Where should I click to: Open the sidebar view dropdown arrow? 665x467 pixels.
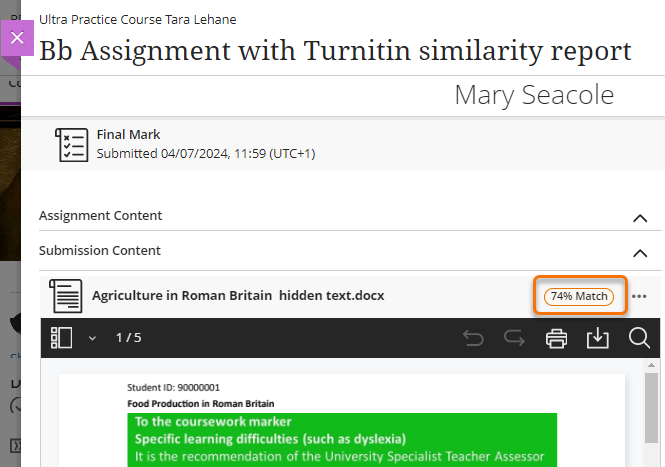(x=92, y=338)
